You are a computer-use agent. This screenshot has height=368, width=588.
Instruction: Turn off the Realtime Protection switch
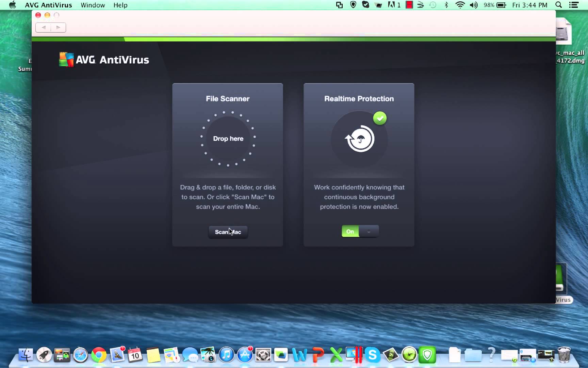[x=360, y=231]
